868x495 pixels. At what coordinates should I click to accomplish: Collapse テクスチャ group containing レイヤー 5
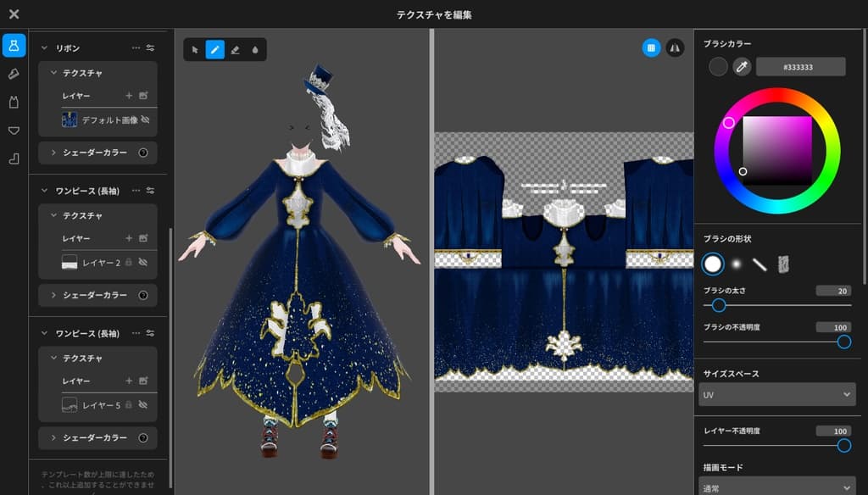53,358
